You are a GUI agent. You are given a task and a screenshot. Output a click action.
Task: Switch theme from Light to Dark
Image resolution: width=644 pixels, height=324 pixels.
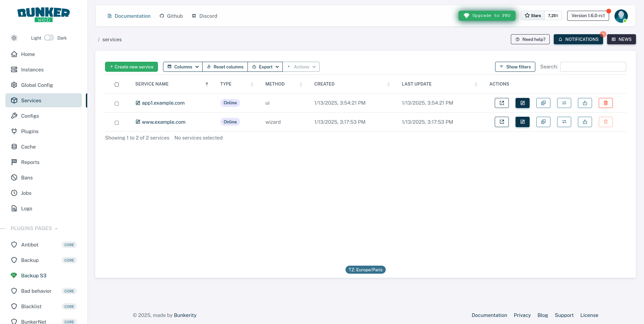(x=49, y=38)
